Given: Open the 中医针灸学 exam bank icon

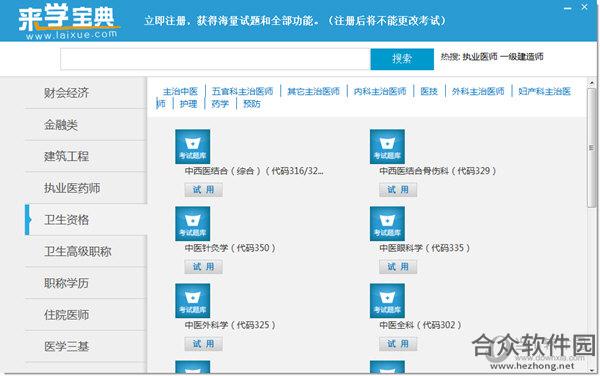Looking at the screenshot, I should 192,224.
